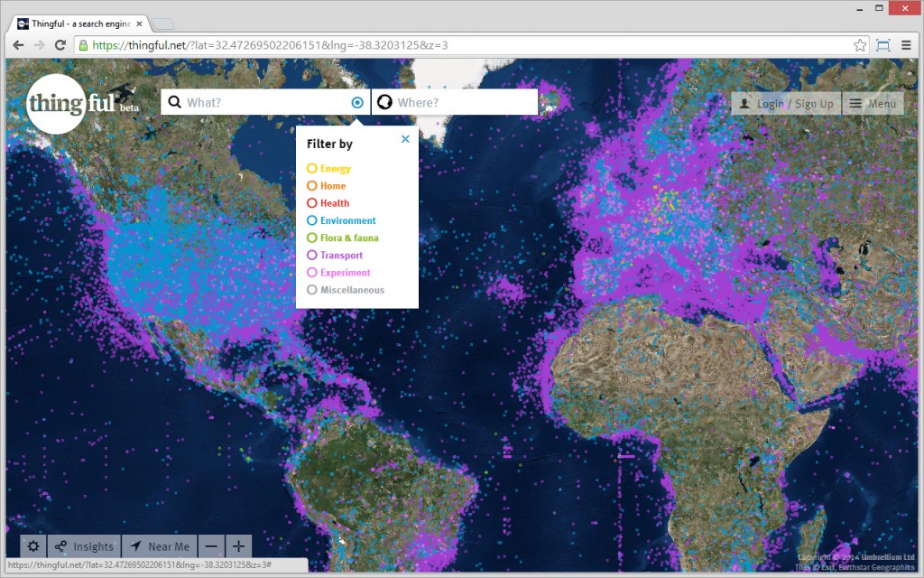Click the Near Me button

160,546
